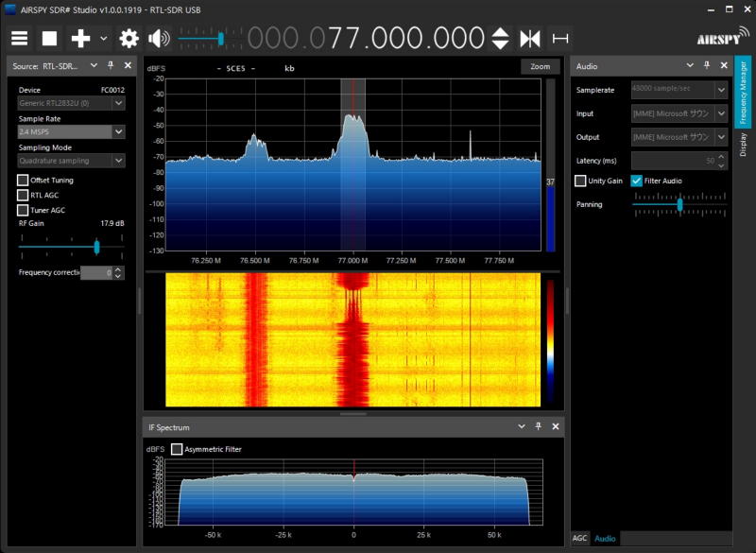Image resolution: width=756 pixels, height=553 pixels.
Task: Expand the IF Spectrum panel chevron
Action: [522, 426]
